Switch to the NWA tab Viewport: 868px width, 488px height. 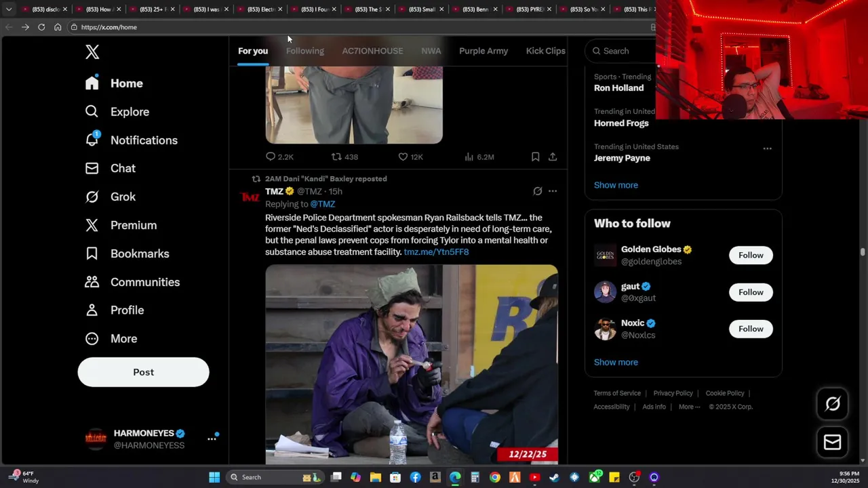coord(431,51)
